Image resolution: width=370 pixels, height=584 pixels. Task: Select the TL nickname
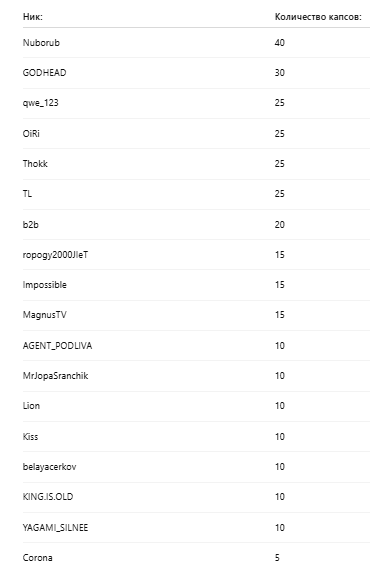tap(27, 194)
